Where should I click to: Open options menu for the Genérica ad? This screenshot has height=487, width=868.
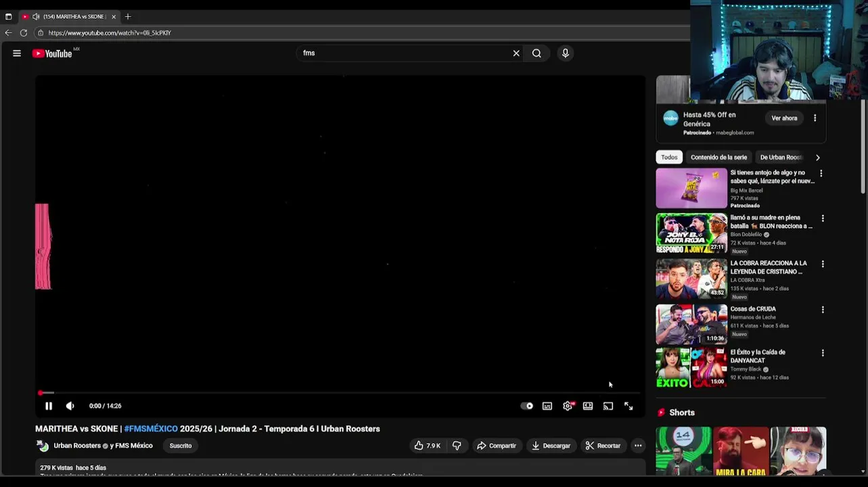[x=815, y=118]
